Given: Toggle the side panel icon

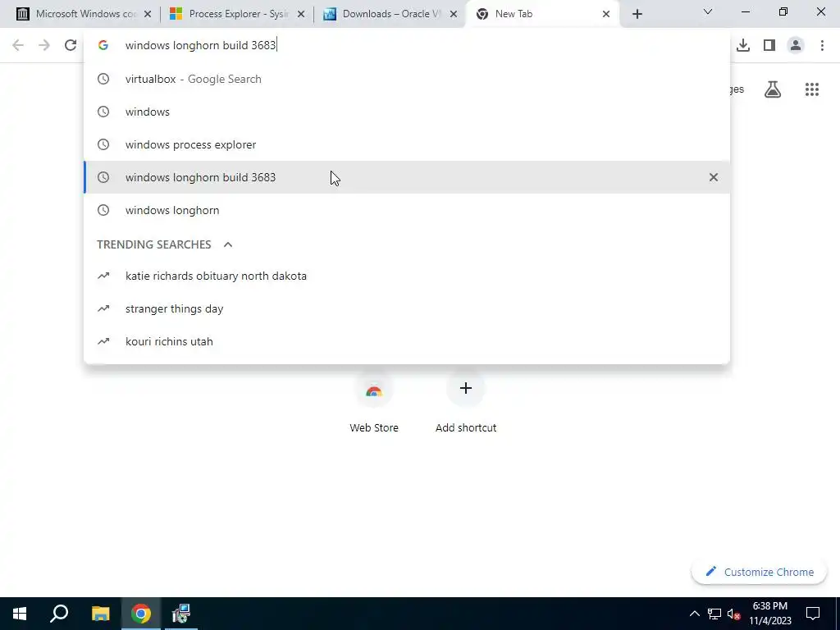Looking at the screenshot, I should click(769, 45).
